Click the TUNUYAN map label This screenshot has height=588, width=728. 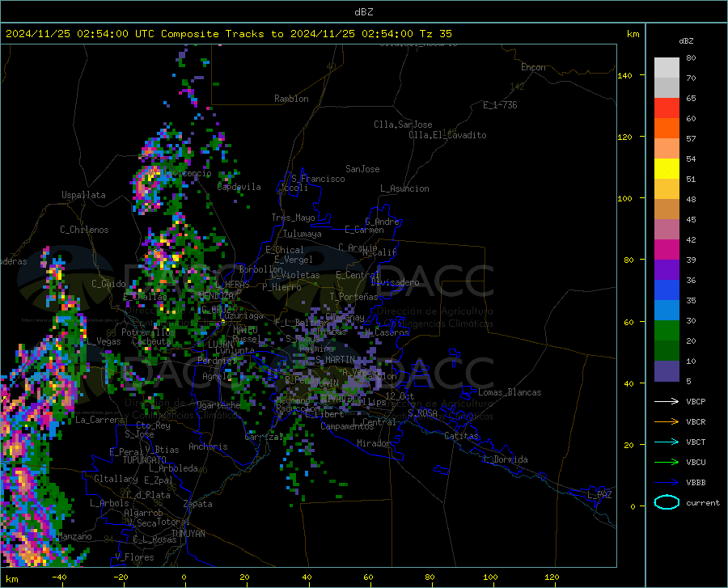[188, 533]
